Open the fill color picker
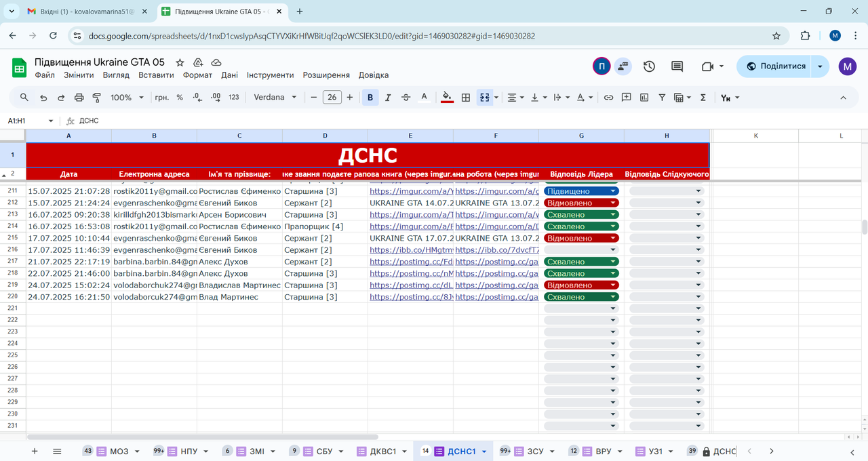Image resolution: width=868 pixels, height=461 pixels. point(447,98)
